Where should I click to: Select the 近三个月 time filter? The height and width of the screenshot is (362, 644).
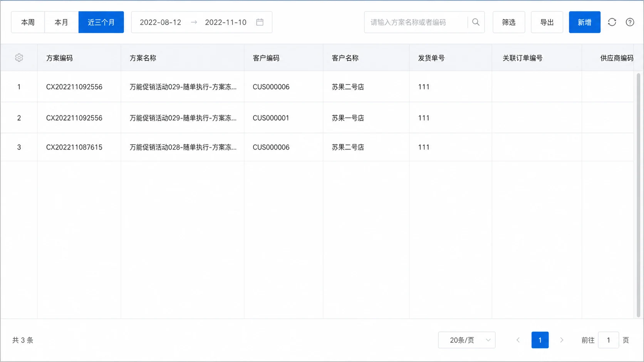click(x=101, y=22)
